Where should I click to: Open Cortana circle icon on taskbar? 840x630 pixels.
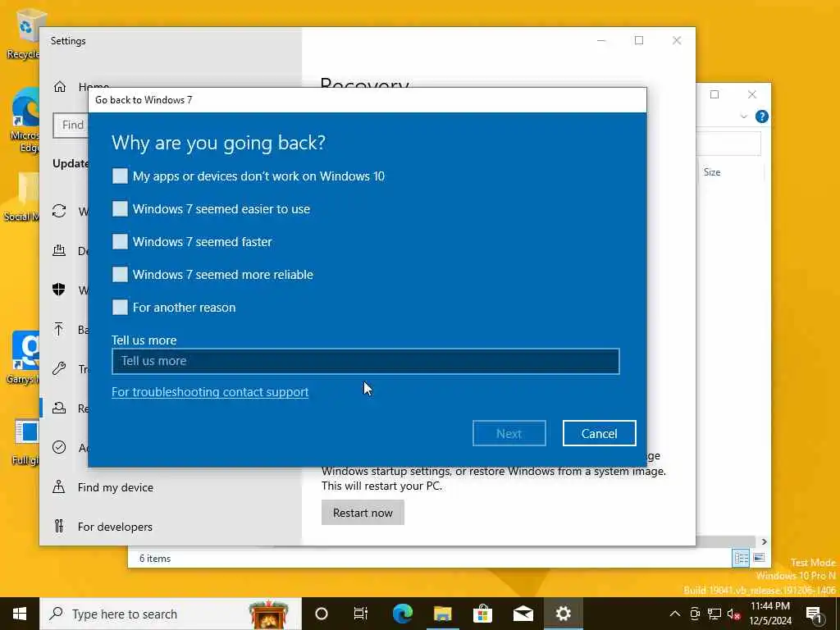322,614
